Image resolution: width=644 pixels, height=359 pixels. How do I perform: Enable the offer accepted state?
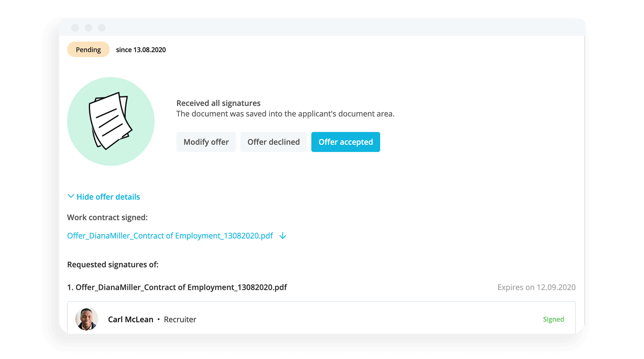click(346, 142)
